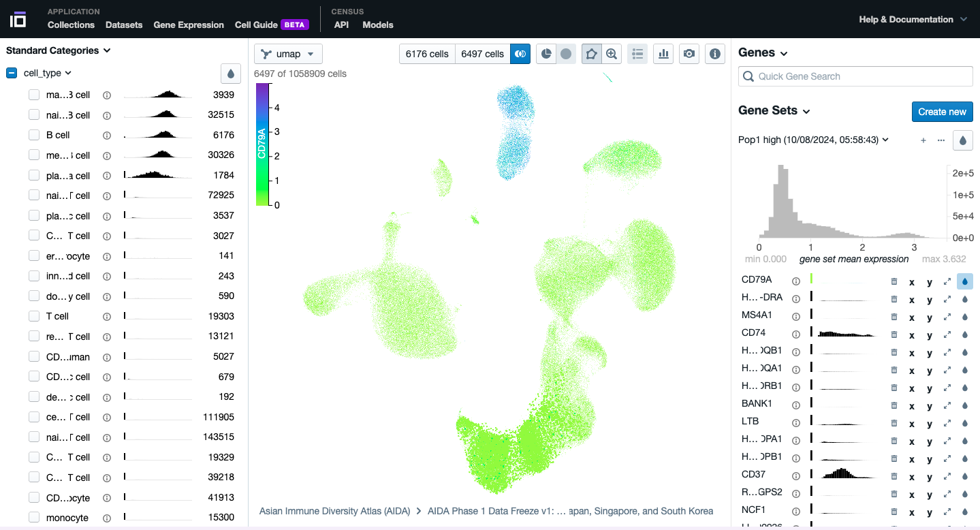Viewport: 980px width, 530px height.
Task: Toggle the cell_type master checkbox
Action: (12, 73)
